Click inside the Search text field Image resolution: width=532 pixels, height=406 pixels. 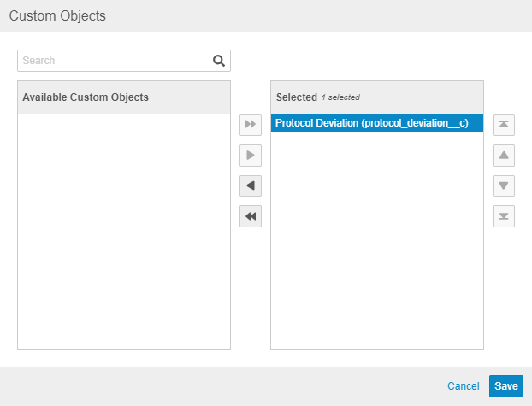pyautogui.click(x=115, y=61)
